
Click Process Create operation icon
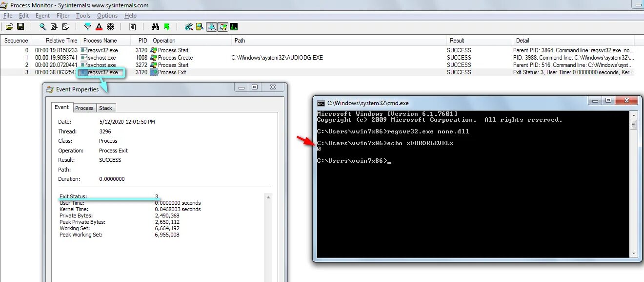point(154,58)
